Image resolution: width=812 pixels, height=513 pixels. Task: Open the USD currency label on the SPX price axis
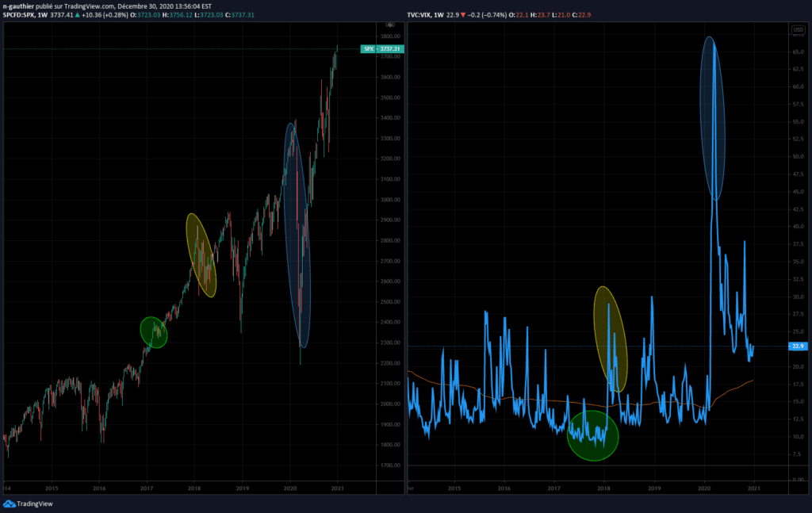click(390, 25)
